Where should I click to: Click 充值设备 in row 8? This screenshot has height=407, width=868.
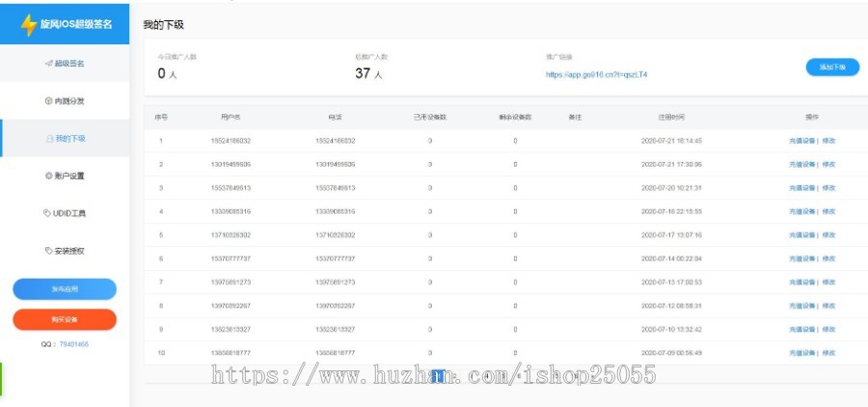point(801,306)
